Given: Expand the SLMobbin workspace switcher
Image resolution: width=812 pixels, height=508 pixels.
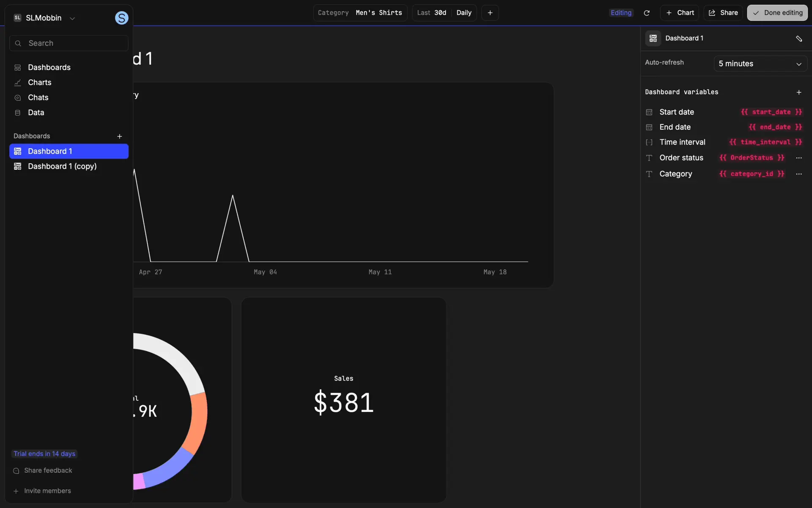Looking at the screenshot, I should 44,18.
